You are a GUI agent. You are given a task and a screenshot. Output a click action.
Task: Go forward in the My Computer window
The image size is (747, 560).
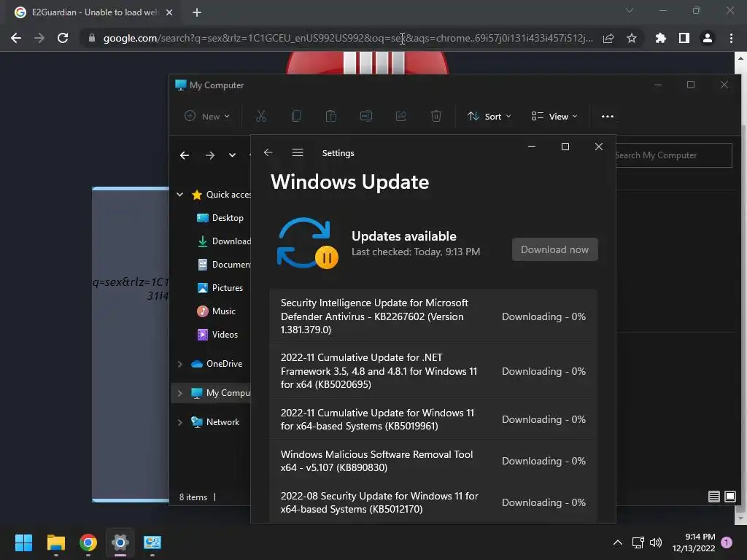[209, 155]
